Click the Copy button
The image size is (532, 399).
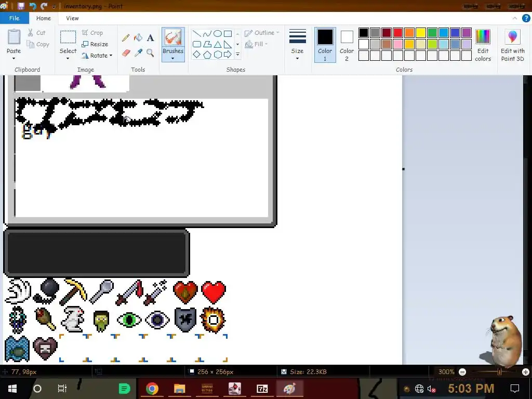[38, 44]
